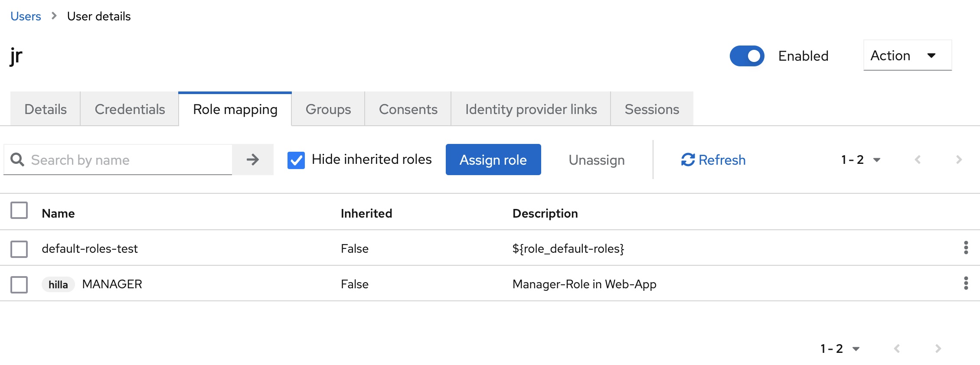Click the Refresh button
This screenshot has height=365, width=980.
pyautogui.click(x=713, y=160)
